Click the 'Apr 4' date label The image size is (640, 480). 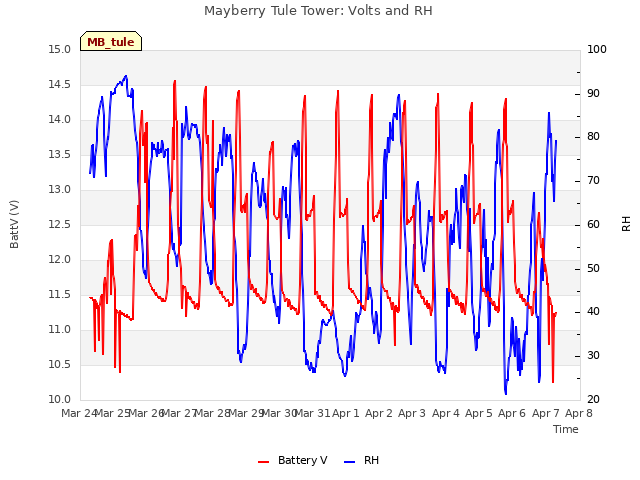click(446, 413)
